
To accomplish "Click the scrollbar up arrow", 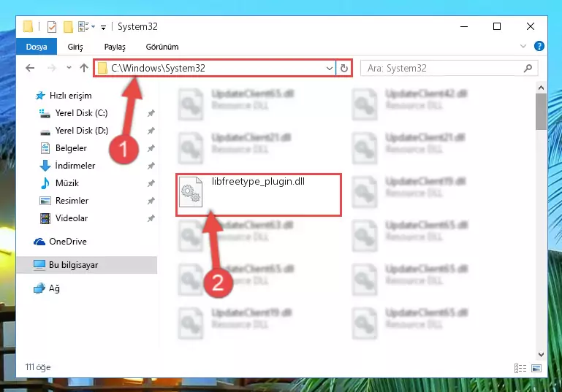I will pos(541,88).
